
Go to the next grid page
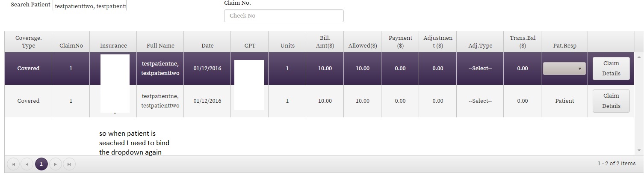coord(56,164)
